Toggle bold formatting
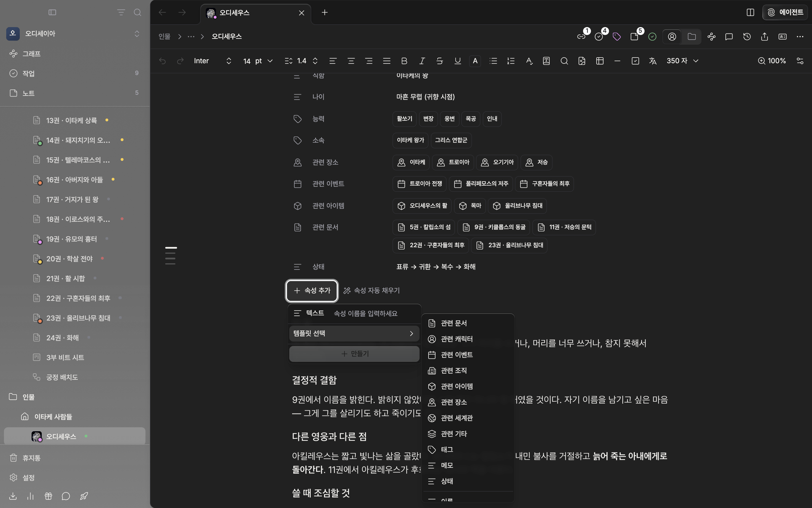The width and height of the screenshot is (812, 508). click(404, 61)
